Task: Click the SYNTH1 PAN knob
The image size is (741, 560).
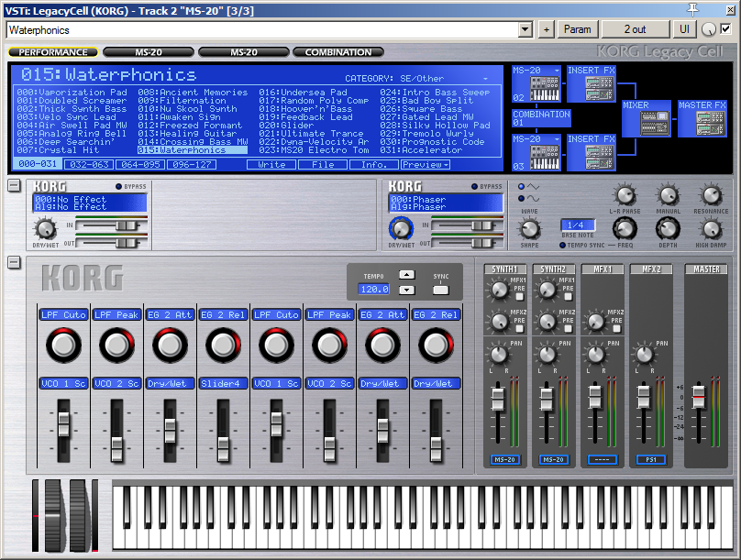Action: pos(499,354)
